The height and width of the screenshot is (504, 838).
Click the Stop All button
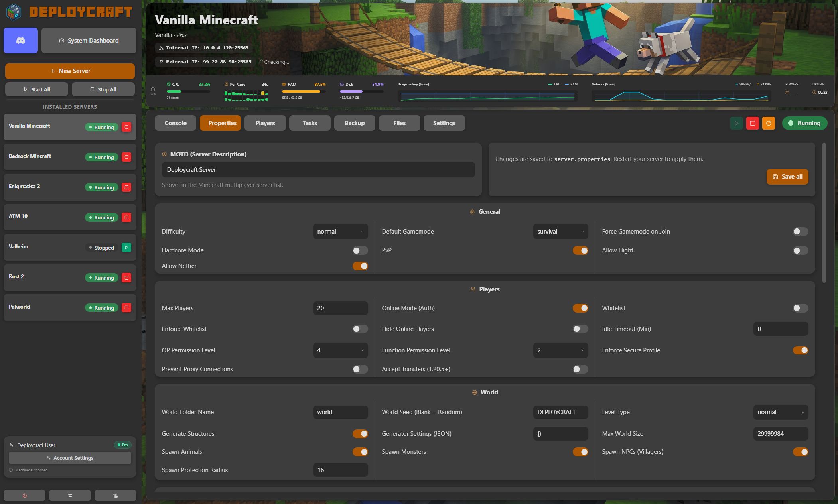103,89
